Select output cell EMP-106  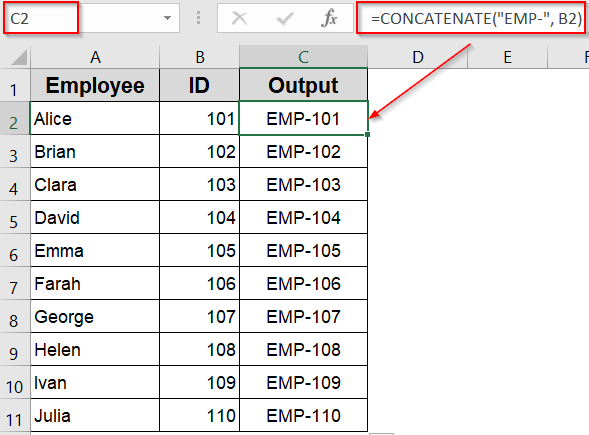tap(303, 284)
